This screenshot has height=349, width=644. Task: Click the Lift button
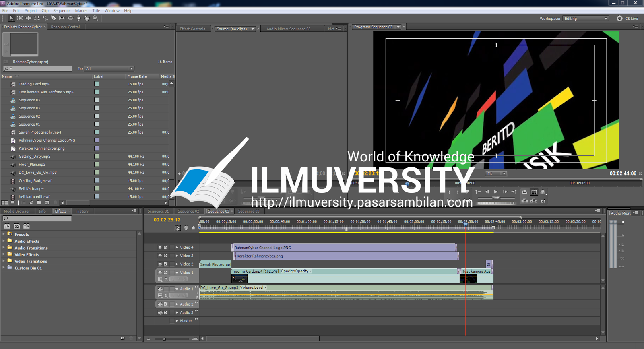525,201
